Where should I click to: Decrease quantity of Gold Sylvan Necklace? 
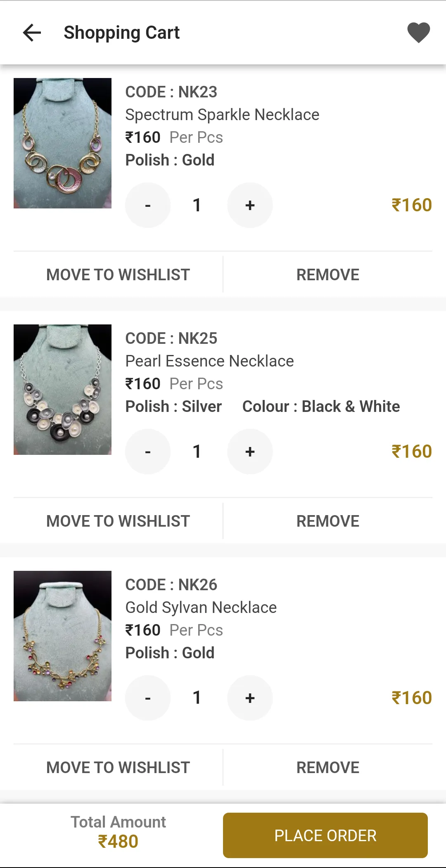148,698
